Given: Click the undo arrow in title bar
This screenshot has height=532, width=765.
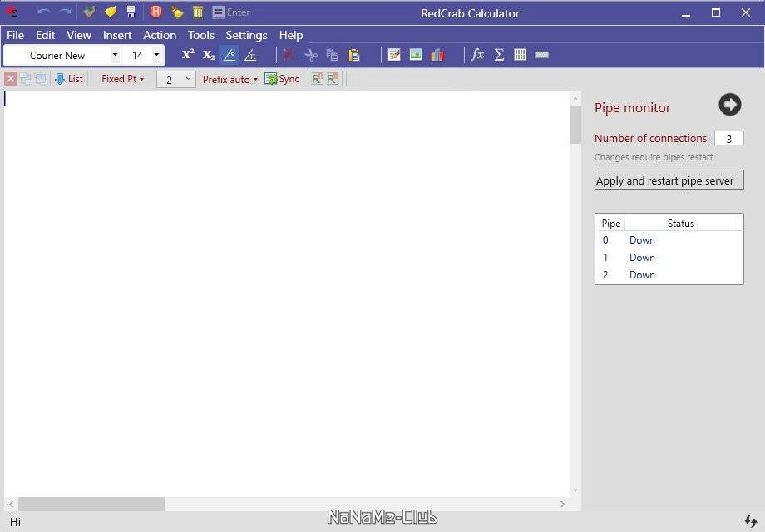Looking at the screenshot, I should 43,12.
